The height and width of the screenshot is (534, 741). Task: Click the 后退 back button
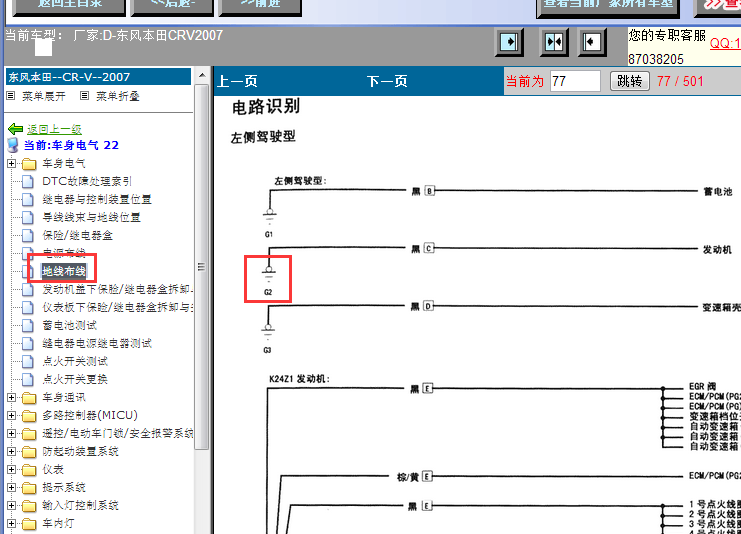pyautogui.click(x=172, y=7)
